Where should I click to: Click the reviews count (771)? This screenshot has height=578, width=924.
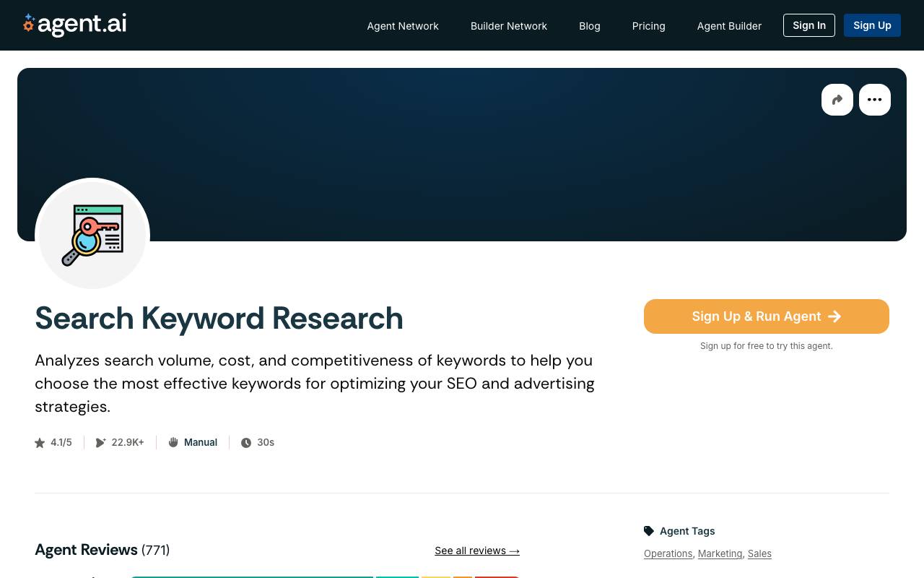156,551
